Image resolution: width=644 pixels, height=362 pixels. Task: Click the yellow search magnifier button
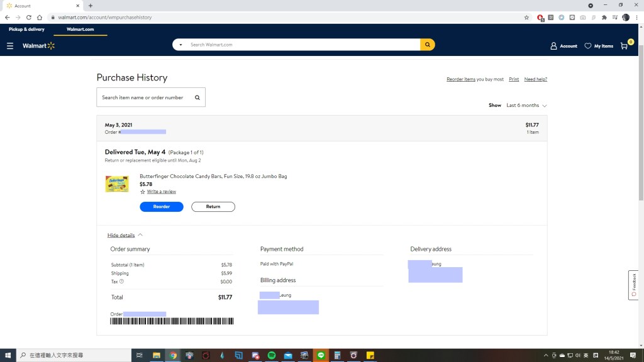pos(428,45)
